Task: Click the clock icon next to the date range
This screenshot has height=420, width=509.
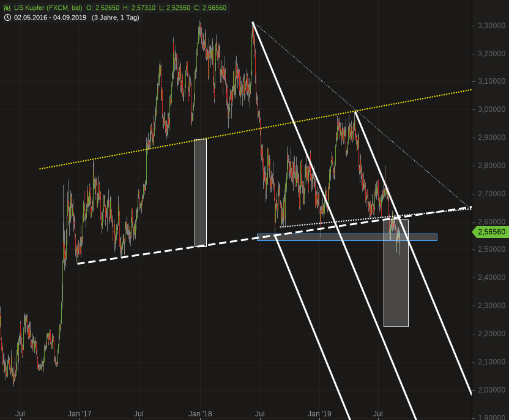Action: coord(7,18)
